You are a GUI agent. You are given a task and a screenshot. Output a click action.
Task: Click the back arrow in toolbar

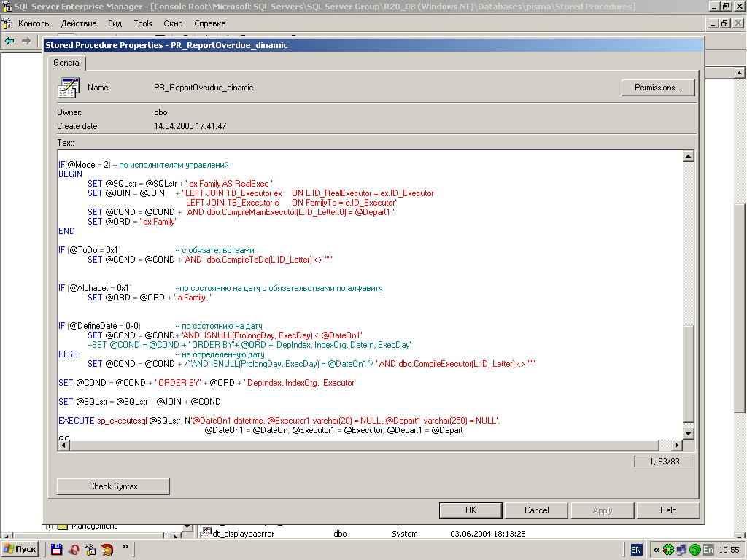tap(9, 41)
